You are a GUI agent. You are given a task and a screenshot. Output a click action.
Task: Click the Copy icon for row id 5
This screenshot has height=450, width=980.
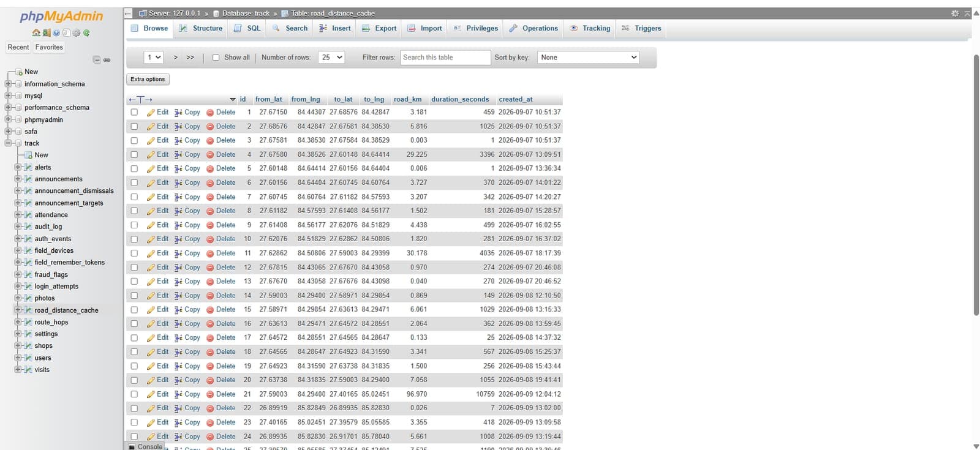[x=178, y=169]
